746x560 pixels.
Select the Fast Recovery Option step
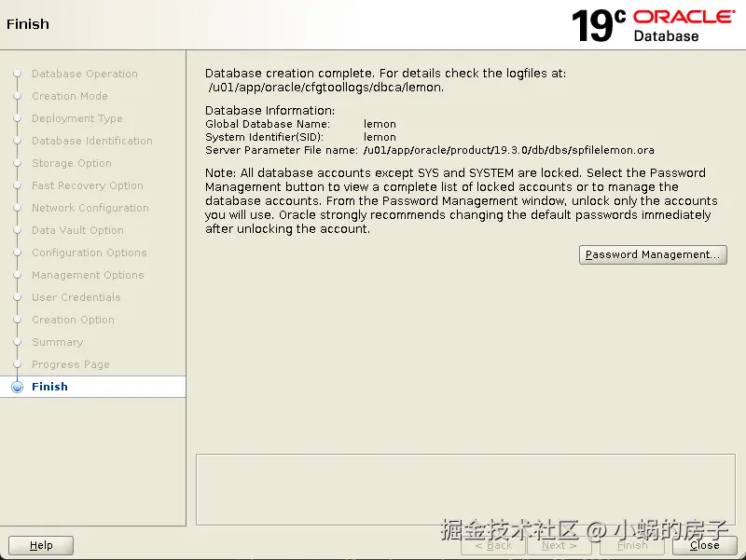click(x=88, y=185)
